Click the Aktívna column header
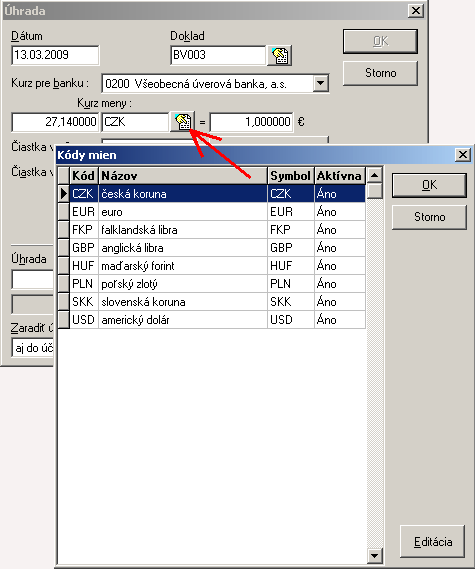The width and height of the screenshot is (475, 569). tap(340, 176)
